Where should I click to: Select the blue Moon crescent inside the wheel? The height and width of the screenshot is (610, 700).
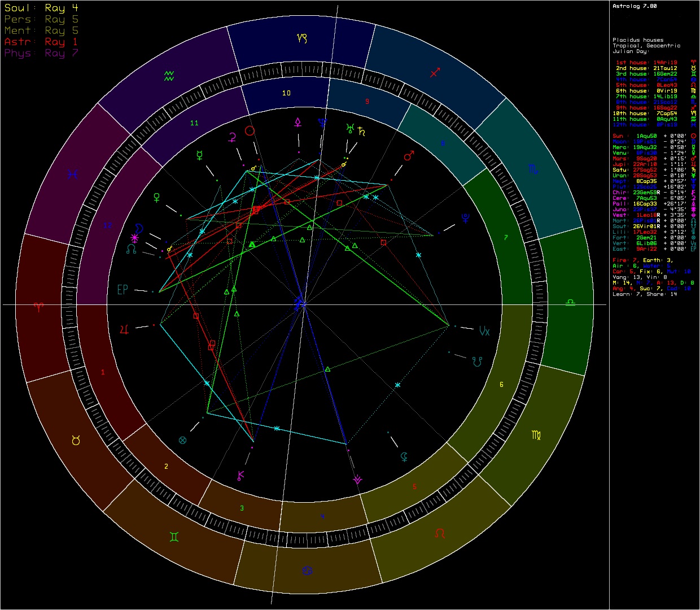[138, 228]
